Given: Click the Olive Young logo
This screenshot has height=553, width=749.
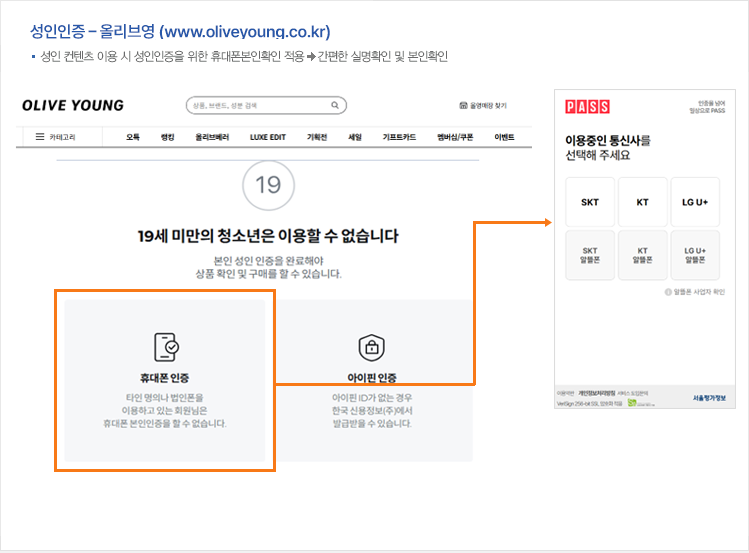Looking at the screenshot, I should [x=73, y=105].
